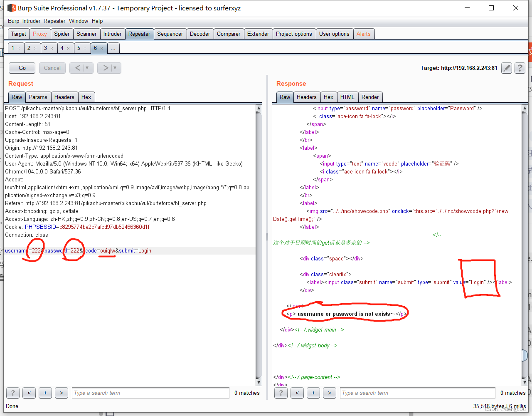The width and height of the screenshot is (532, 416).
Task: Switch to the Target tab
Action: coord(19,34)
